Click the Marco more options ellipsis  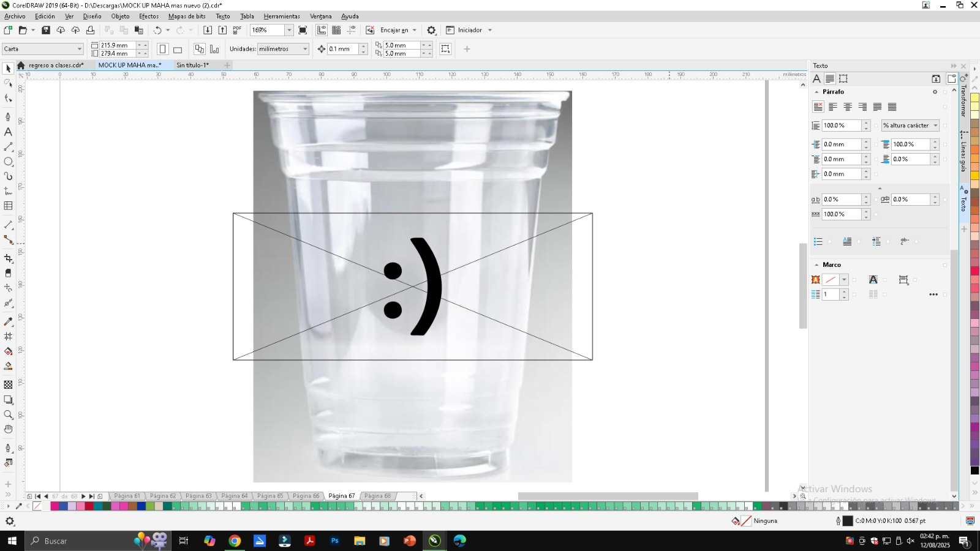tap(933, 294)
